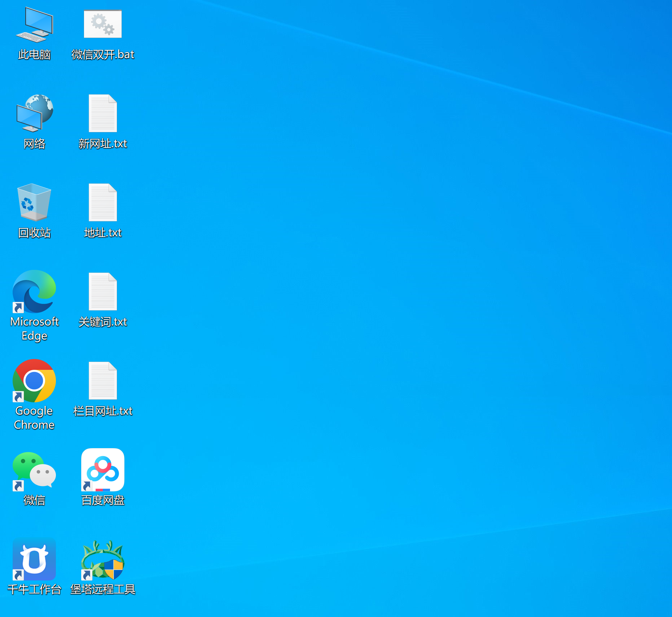Select the 堡塔远程工具 shortcut icon

coord(103,560)
